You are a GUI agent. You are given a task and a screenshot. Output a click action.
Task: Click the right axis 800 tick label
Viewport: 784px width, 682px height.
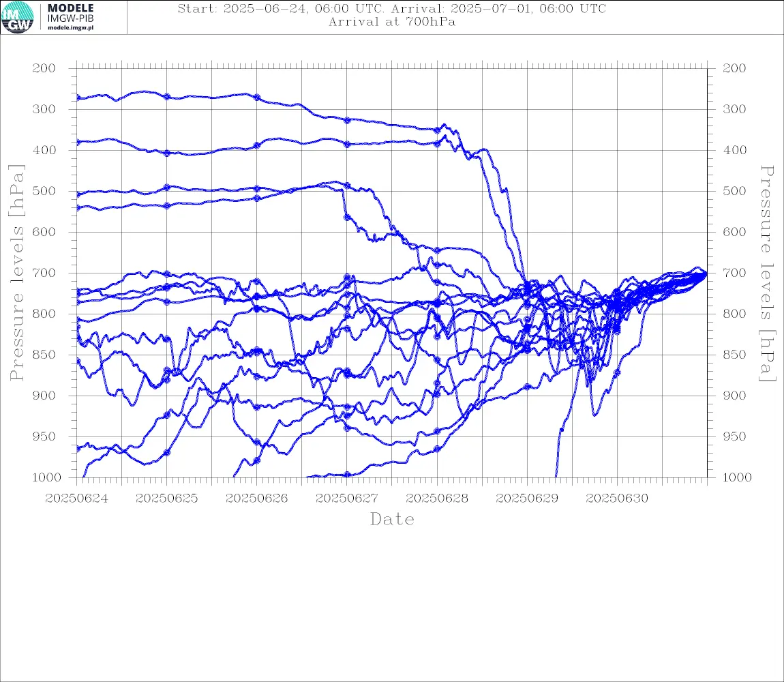[x=734, y=314]
